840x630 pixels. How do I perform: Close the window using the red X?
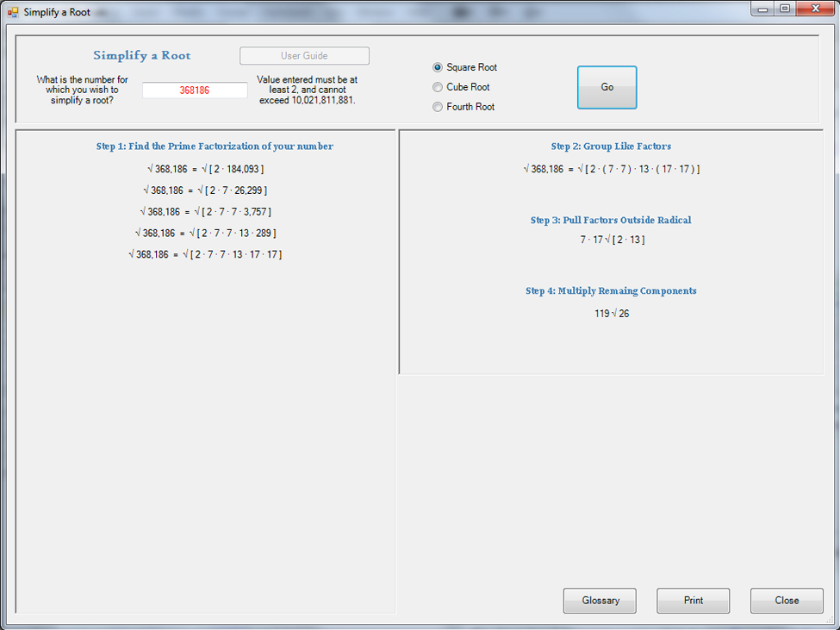pos(813,9)
